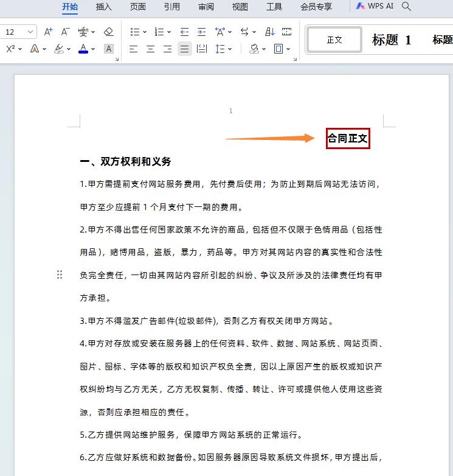Center align the text
The width and height of the screenshot is (453, 476).
pyautogui.click(x=150, y=49)
